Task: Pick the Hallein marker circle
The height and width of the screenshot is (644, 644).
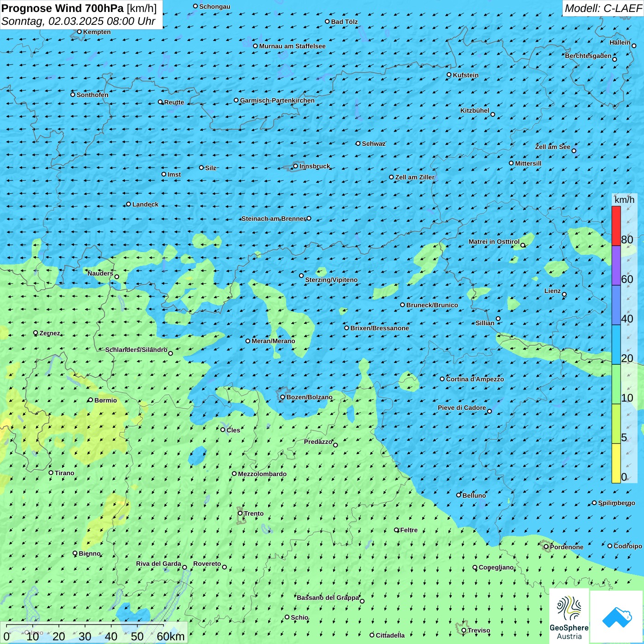Action: pyautogui.click(x=634, y=46)
